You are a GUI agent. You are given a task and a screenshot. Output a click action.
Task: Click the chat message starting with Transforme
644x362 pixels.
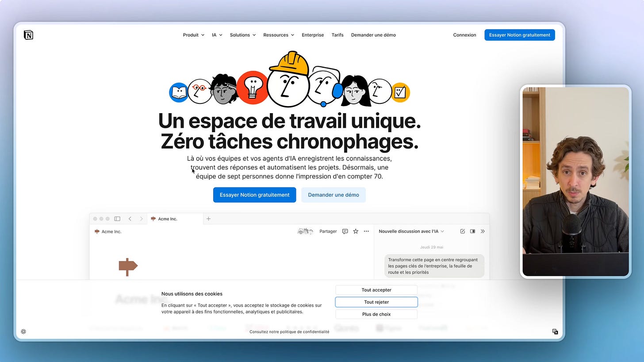pyautogui.click(x=434, y=266)
